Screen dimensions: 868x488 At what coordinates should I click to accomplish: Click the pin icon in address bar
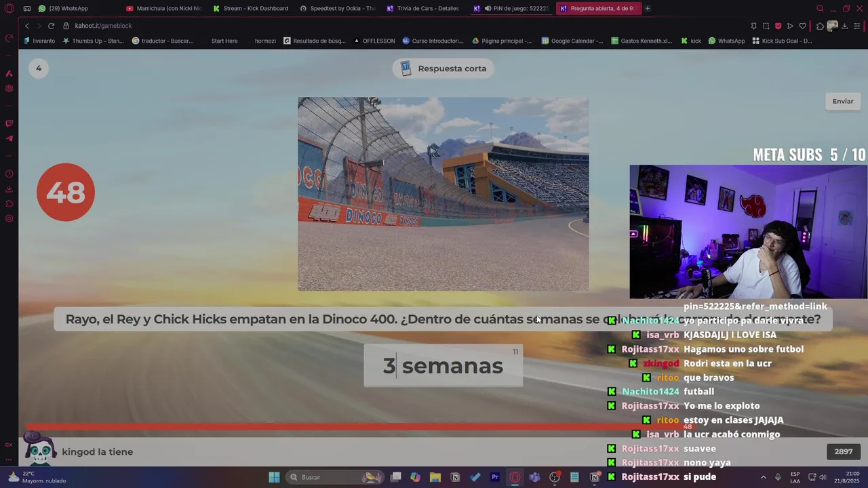[x=753, y=26]
